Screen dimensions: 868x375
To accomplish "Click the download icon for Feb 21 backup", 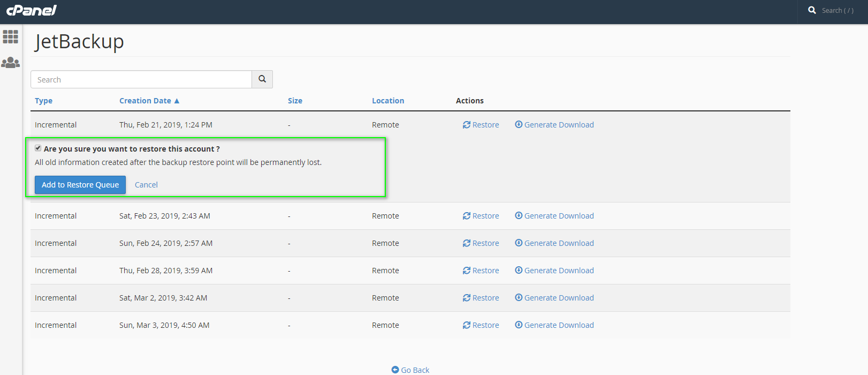I will pyautogui.click(x=519, y=124).
